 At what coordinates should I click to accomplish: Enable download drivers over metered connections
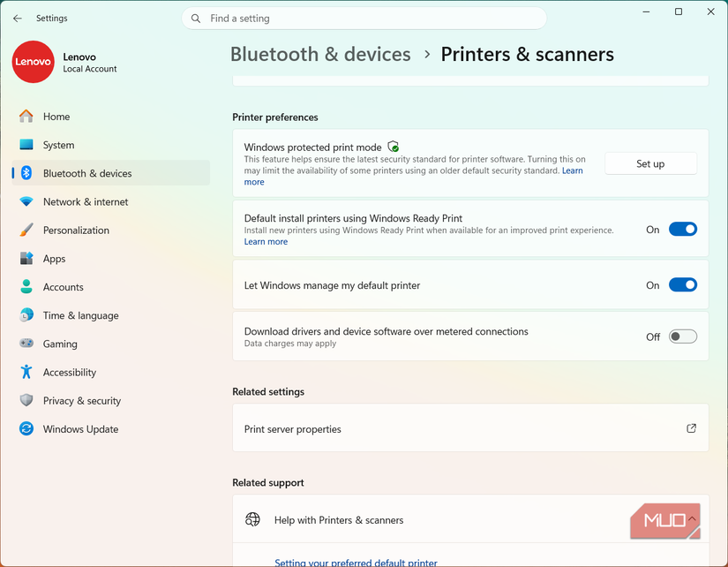point(682,336)
